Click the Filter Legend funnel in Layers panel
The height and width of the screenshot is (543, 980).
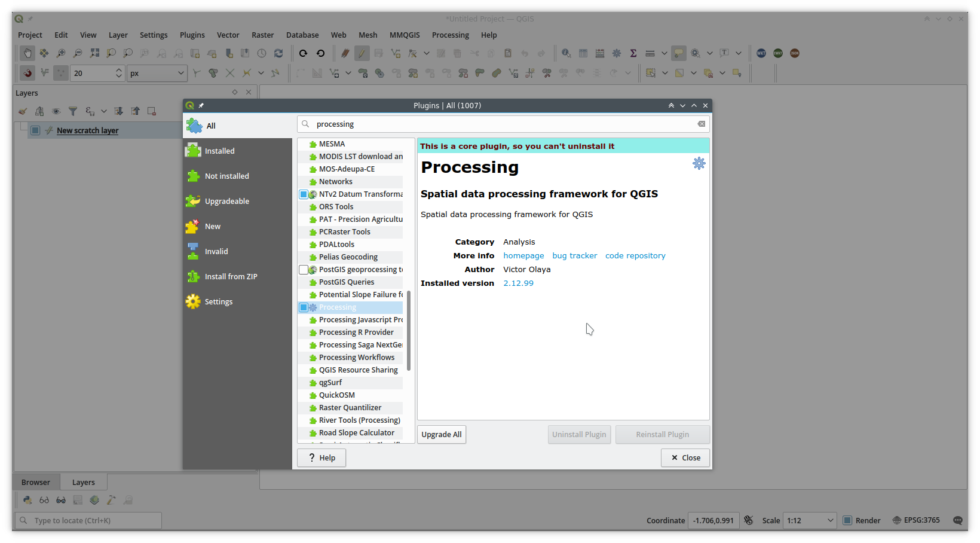73,111
